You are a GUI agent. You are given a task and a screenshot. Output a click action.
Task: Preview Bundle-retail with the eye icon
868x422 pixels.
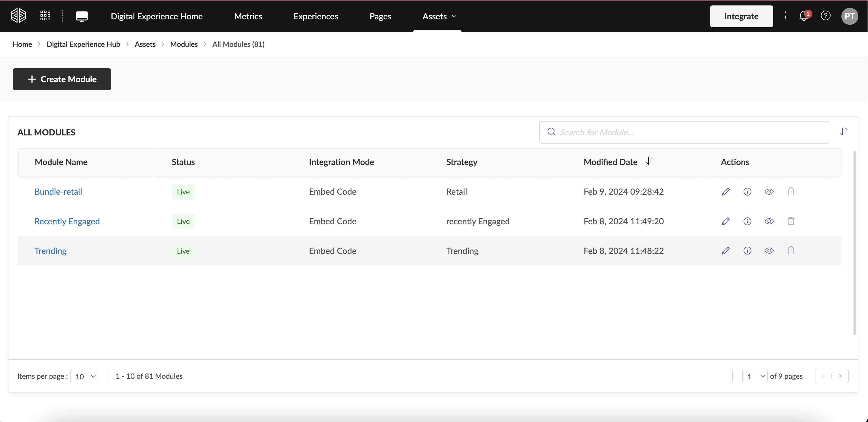tap(769, 192)
